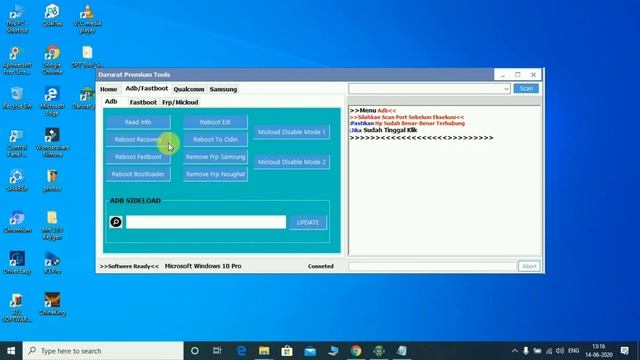Click Remove Frp Nougat button
Image resolution: width=640 pixels, height=360 pixels.
click(215, 174)
